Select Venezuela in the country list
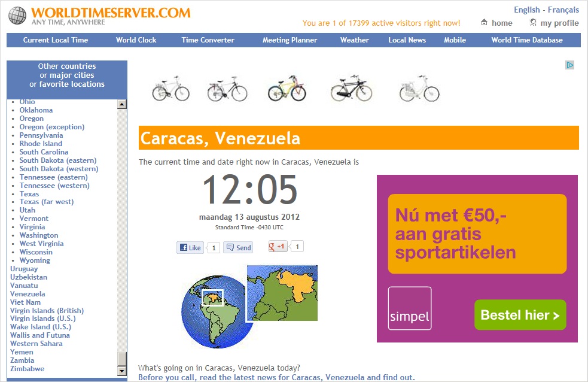Image resolution: width=588 pixels, height=382 pixels. point(28,294)
